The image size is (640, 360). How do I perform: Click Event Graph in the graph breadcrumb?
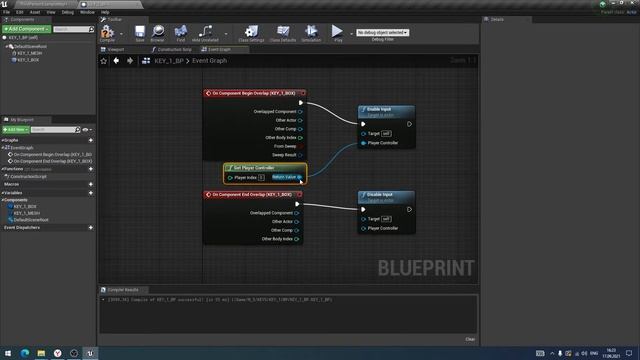point(209,61)
